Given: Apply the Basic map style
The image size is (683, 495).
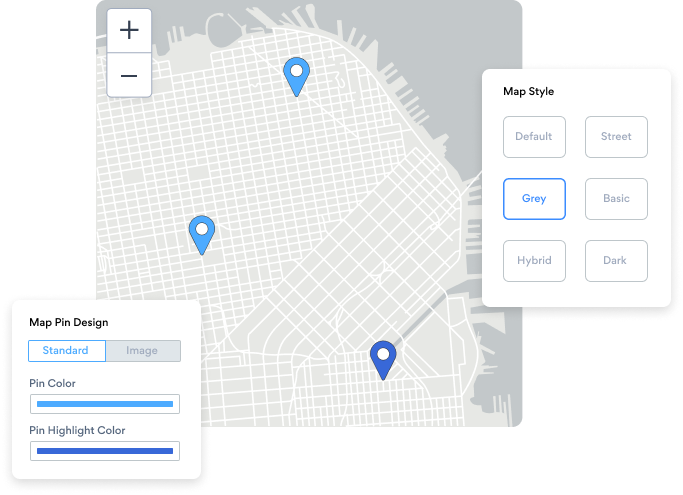Looking at the screenshot, I should (x=616, y=199).
